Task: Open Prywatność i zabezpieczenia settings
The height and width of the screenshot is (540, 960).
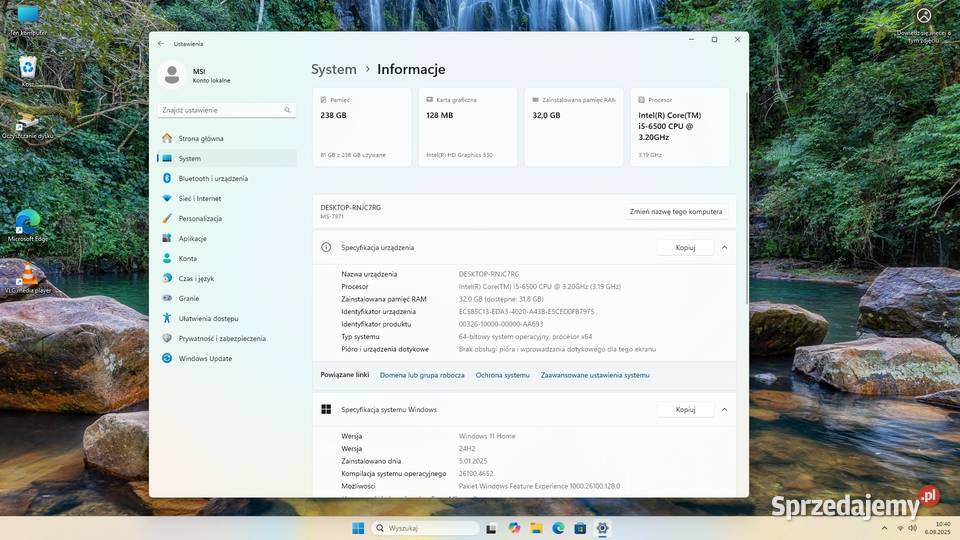Action: point(227,339)
